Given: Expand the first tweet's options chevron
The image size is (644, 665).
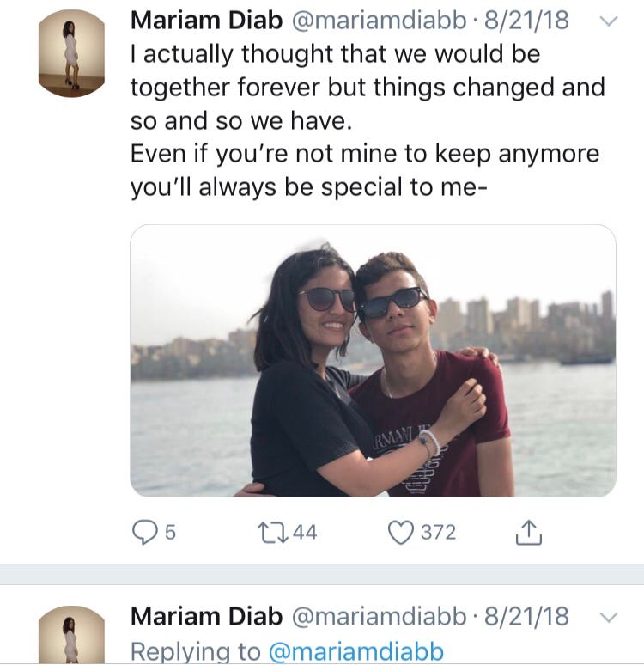Looking at the screenshot, I should (x=607, y=21).
